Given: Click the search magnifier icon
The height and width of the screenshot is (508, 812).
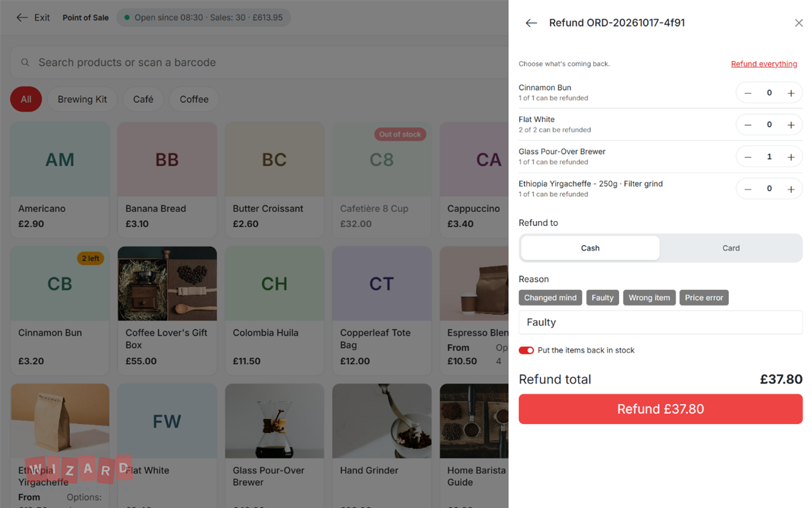Looking at the screenshot, I should (x=25, y=63).
